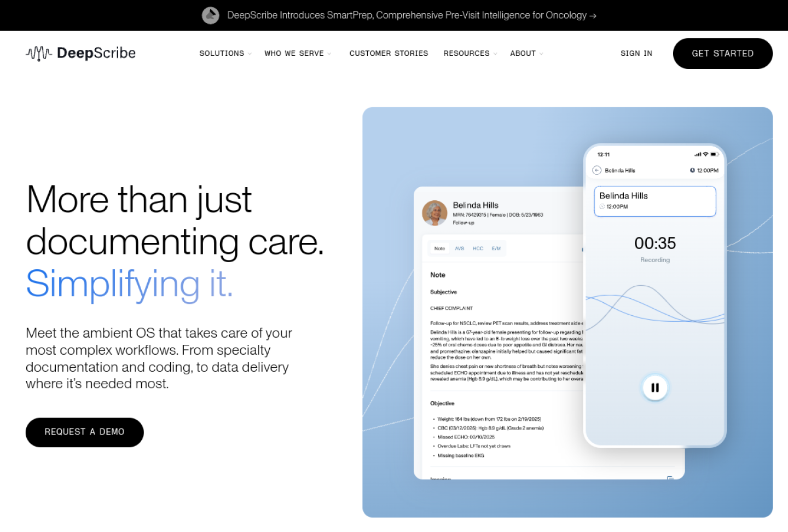Expand the chevron next to Resources
788x532 pixels.
click(x=495, y=54)
